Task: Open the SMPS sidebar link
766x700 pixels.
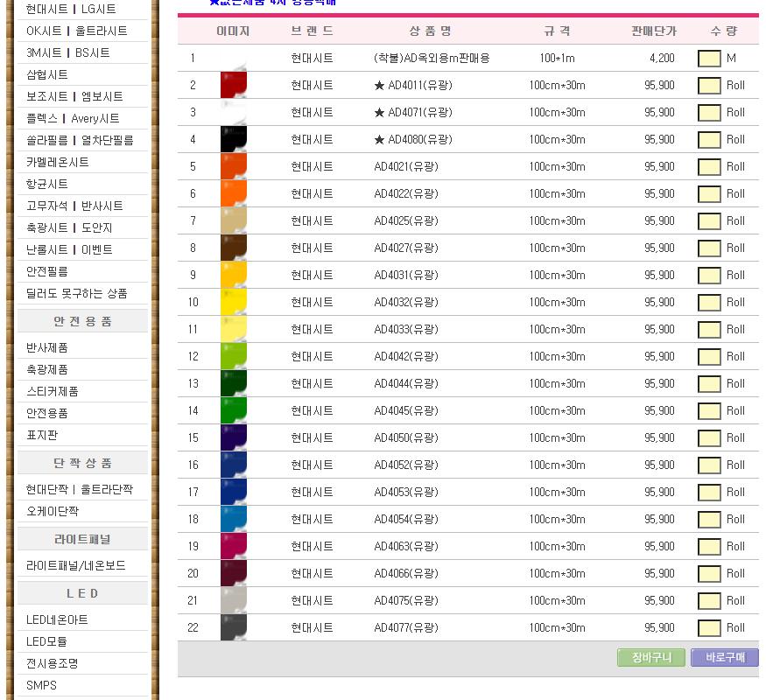Action: [41, 685]
